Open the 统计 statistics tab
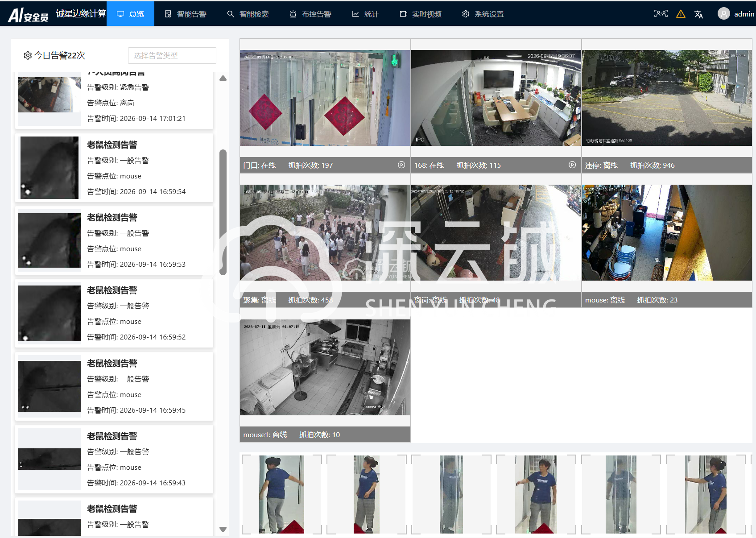The width and height of the screenshot is (756, 538). pyautogui.click(x=365, y=14)
